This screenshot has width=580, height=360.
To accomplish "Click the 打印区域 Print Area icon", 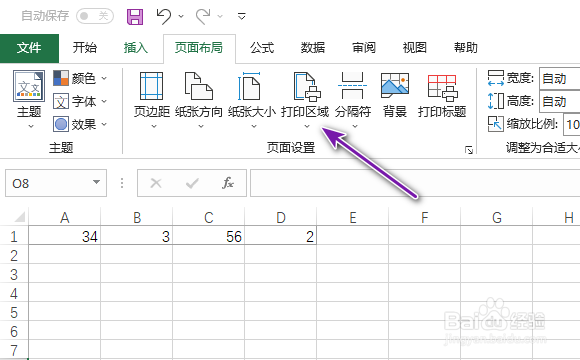I will (x=307, y=86).
